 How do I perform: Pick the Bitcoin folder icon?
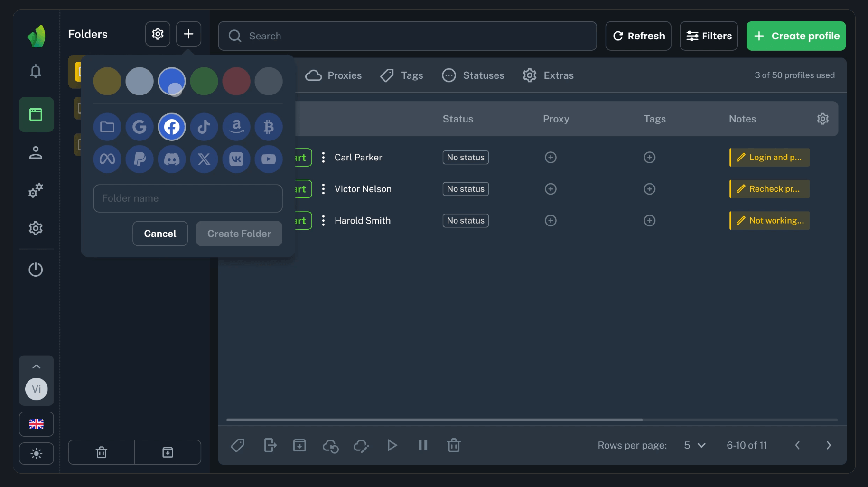coord(269,127)
